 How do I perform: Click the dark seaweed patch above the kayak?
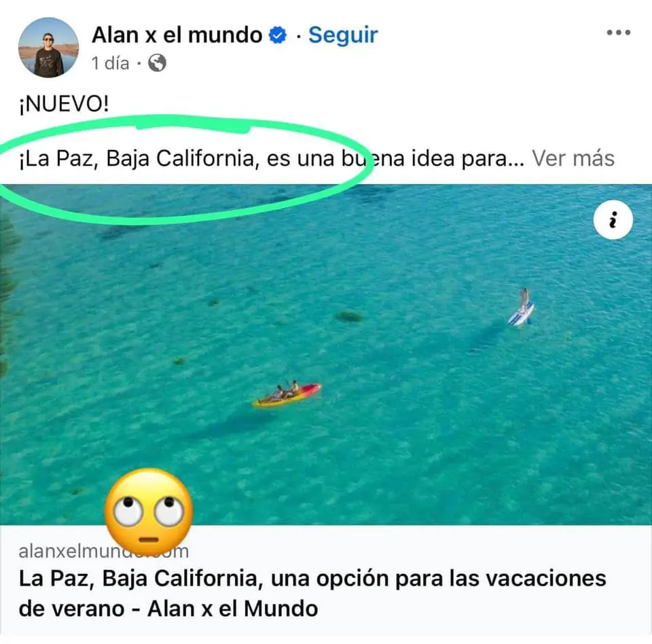coord(348,317)
